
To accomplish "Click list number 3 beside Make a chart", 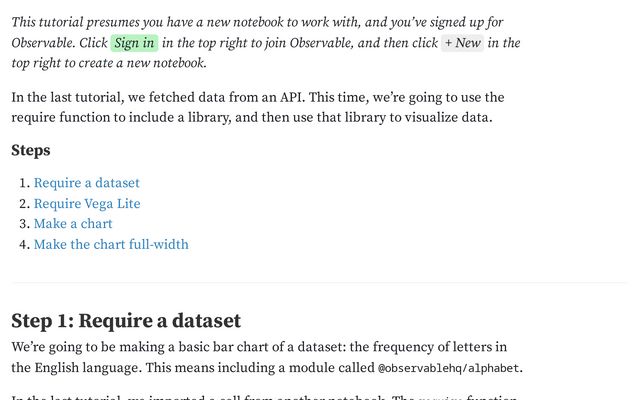I will [x=24, y=224].
